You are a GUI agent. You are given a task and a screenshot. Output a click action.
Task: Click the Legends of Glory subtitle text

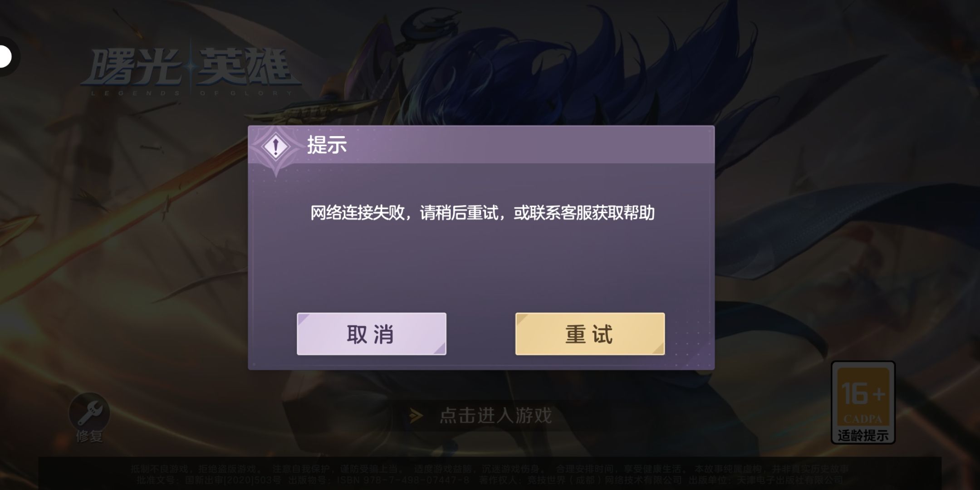(x=191, y=93)
